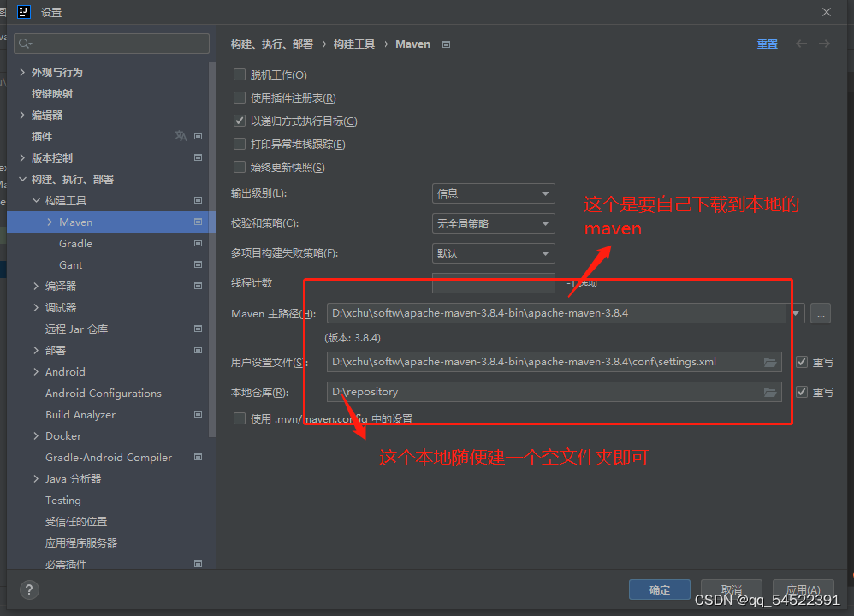
Task: Click the project-level icon on the Maven row
Action: (199, 222)
